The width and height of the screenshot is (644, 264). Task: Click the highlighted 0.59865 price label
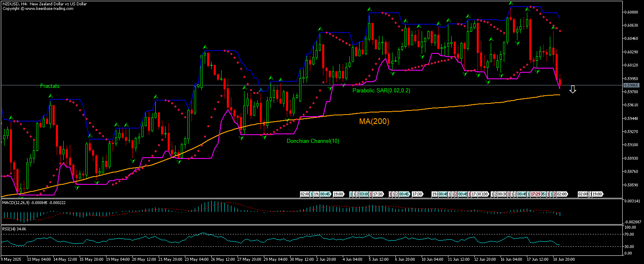(x=631, y=85)
